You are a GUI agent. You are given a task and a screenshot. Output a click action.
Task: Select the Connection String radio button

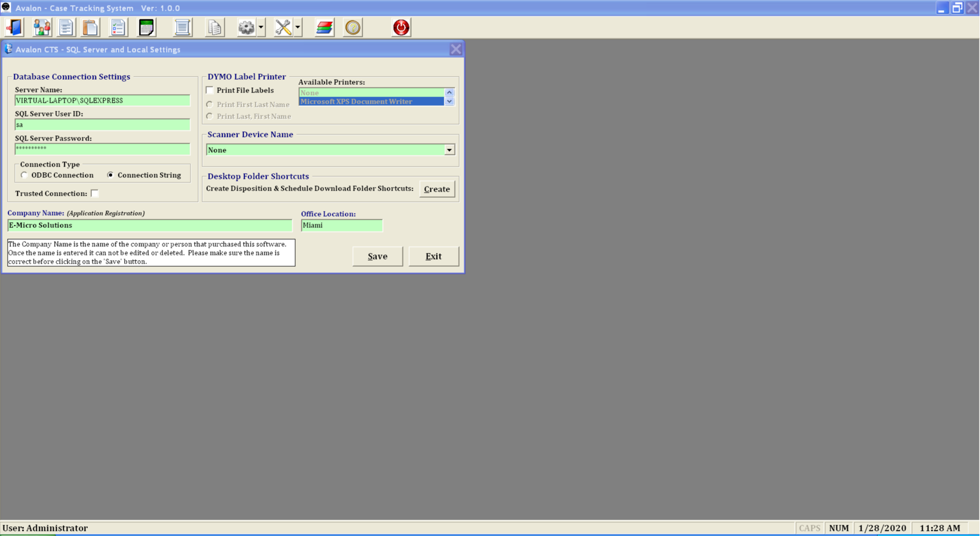tap(110, 175)
